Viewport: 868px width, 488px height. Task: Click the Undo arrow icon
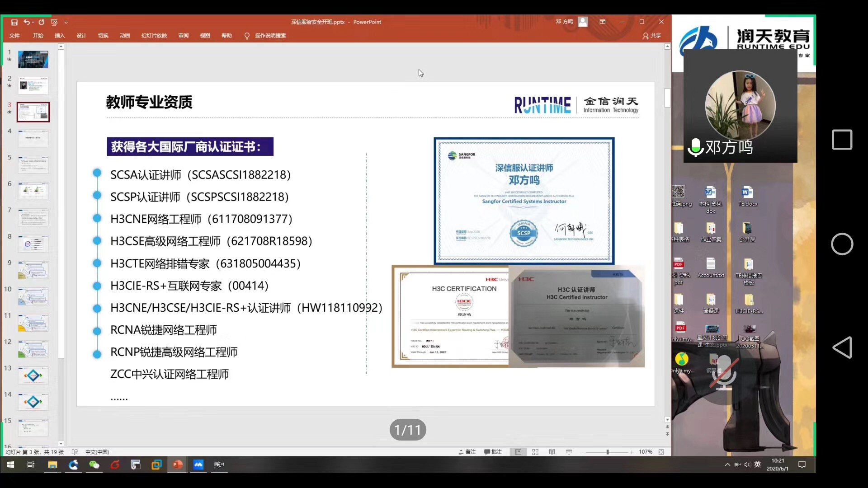tap(26, 22)
